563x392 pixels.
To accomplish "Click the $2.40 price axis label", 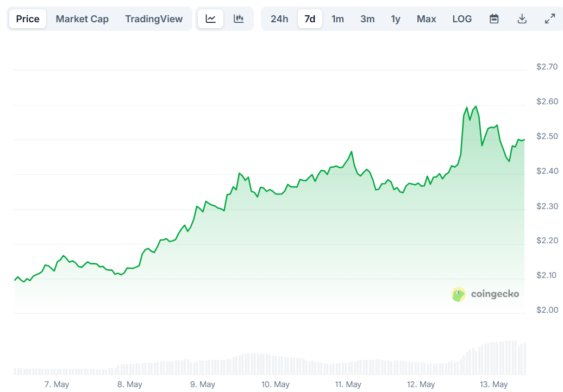I will pos(547,171).
